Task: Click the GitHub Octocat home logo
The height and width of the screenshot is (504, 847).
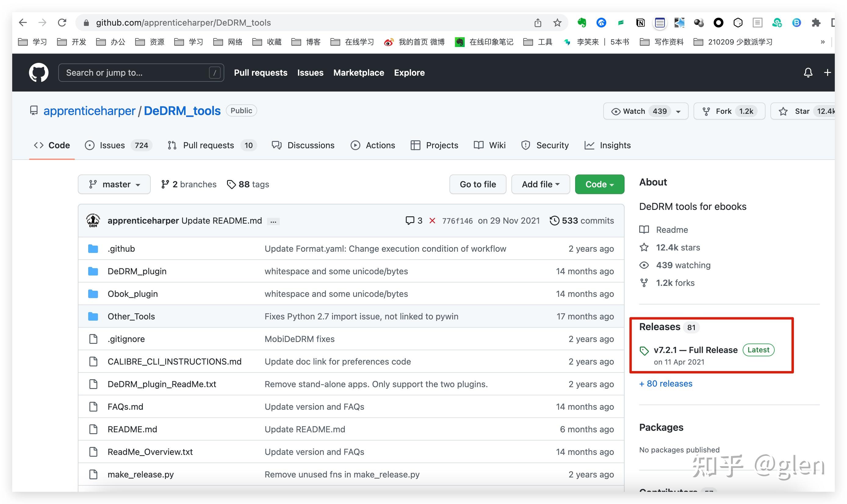Action: click(x=38, y=72)
